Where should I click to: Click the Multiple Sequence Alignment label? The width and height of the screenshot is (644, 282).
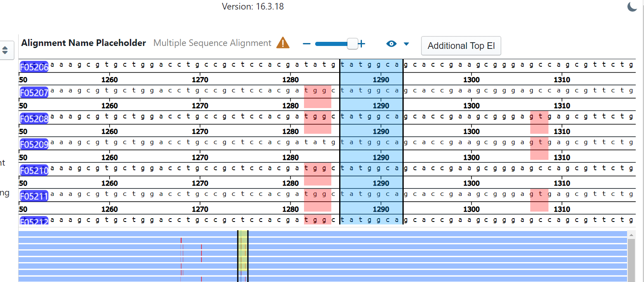212,43
